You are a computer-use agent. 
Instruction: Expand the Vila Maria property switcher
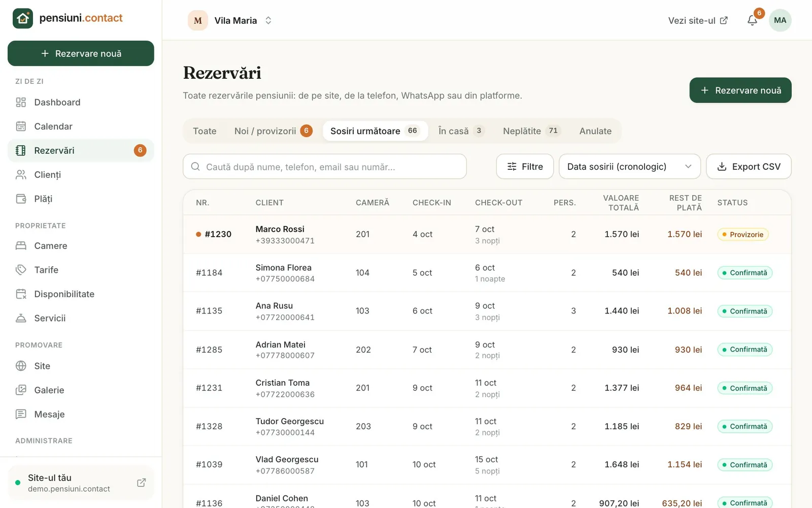[230, 20]
